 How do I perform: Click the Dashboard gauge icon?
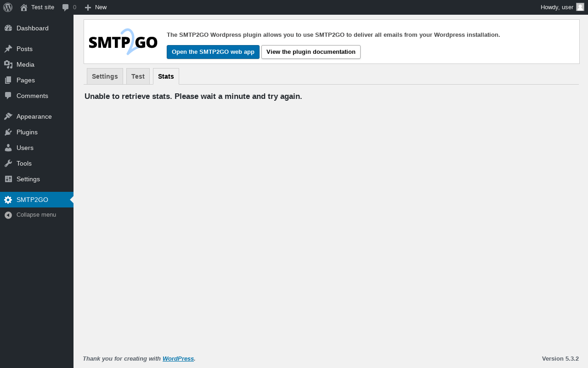[8, 28]
